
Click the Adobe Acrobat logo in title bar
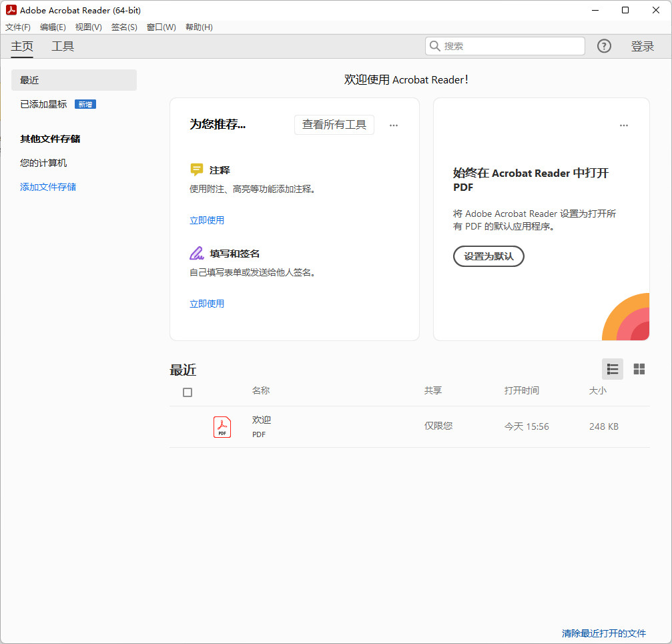11,10
